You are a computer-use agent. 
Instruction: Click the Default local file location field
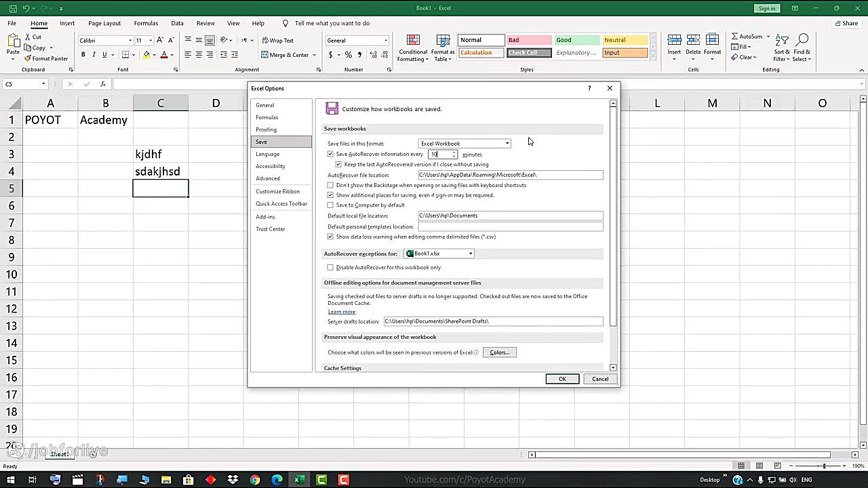(x=510, y=216)
